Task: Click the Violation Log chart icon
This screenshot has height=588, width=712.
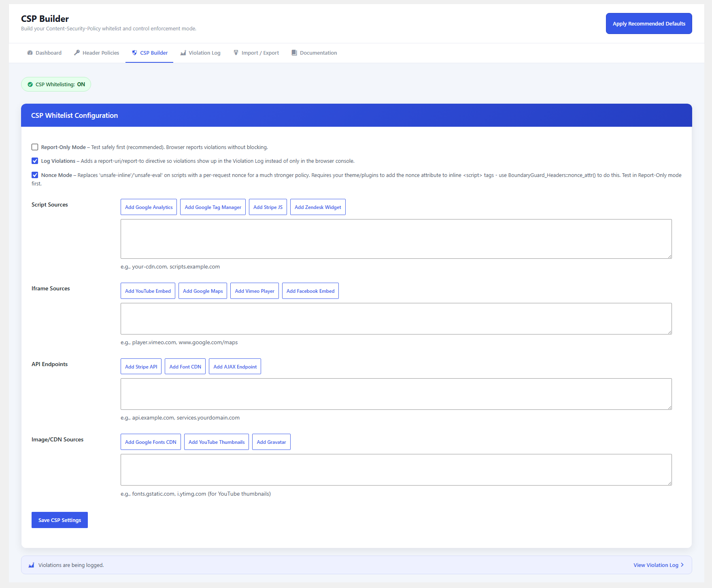Action: 183,53
